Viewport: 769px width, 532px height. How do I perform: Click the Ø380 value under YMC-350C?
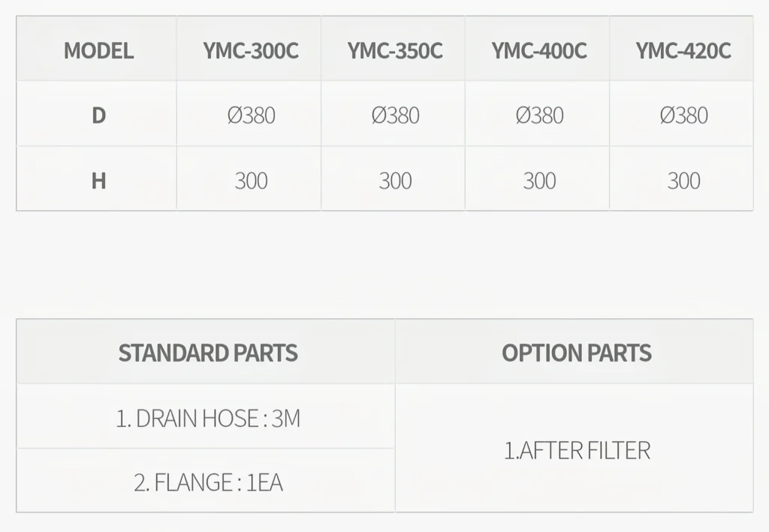coord(395,116)
